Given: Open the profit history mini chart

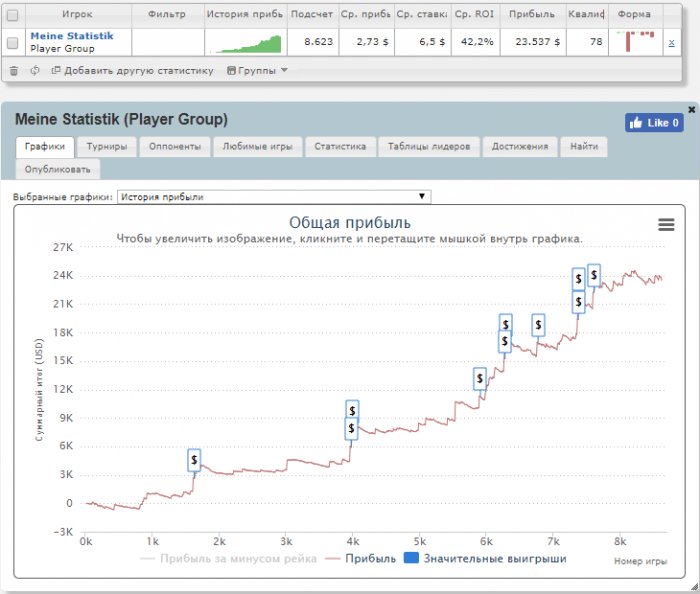Looking at the screenshot, I should coord(245,43).
